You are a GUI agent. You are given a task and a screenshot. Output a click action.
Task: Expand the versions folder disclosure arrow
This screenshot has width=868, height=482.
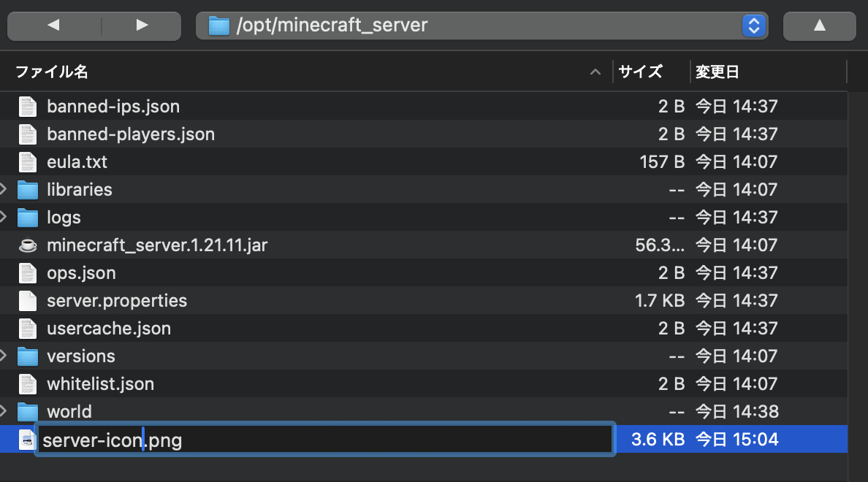5,356
